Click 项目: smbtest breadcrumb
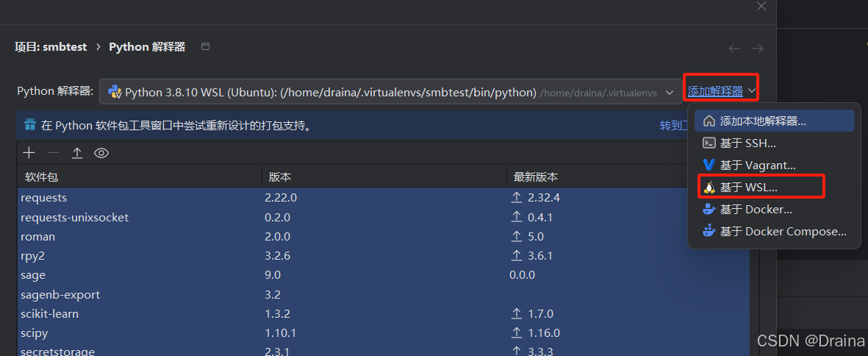This screenshot has height=356, width=868. [51, 47]
